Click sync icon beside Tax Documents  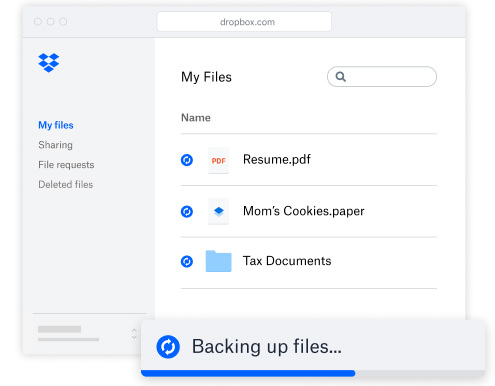point(187,261)
